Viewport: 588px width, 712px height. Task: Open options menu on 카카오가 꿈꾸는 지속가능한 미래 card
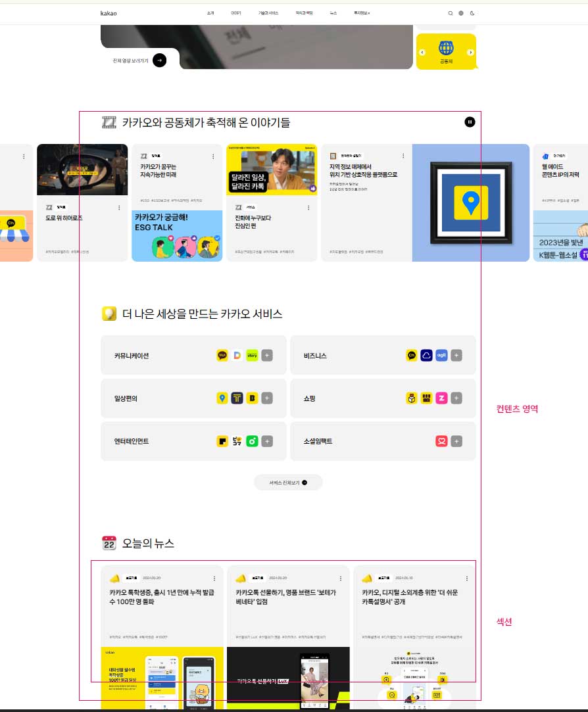(213, 156)
